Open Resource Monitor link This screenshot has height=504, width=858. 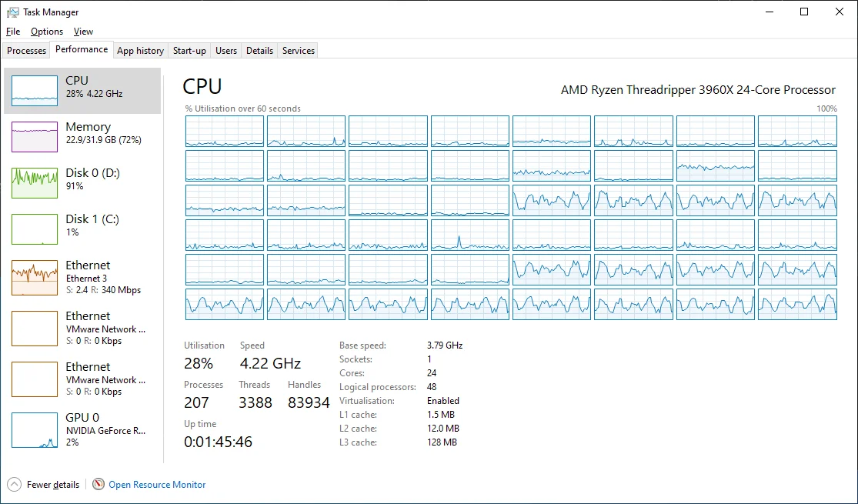pos(157,484)
